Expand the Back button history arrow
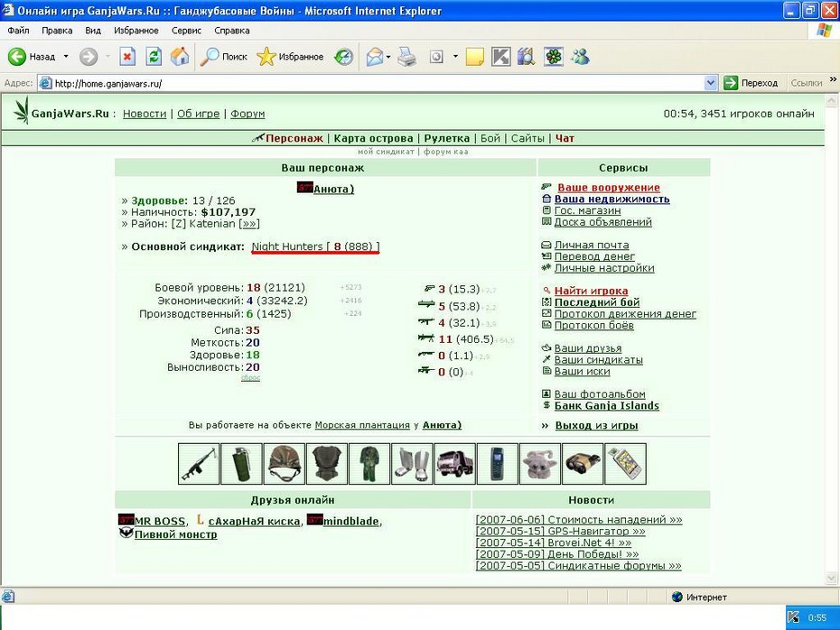This screenshot has width=840, height=630. point(66,56)
